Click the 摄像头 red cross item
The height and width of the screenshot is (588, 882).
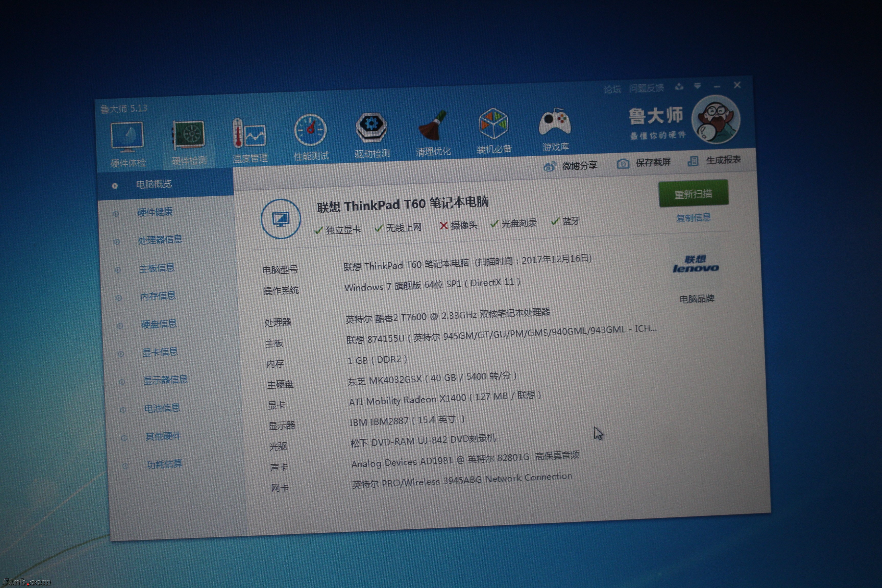click(458, 225)
